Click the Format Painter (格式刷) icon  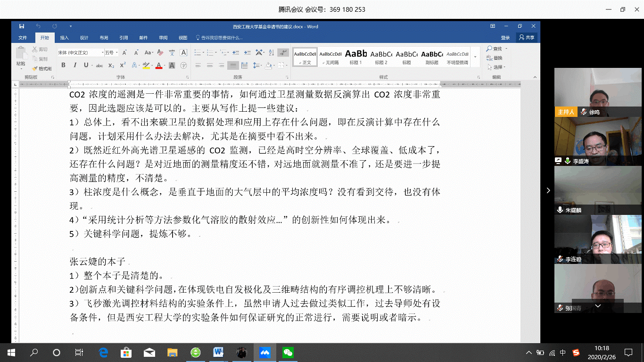(x=42, y=69)
